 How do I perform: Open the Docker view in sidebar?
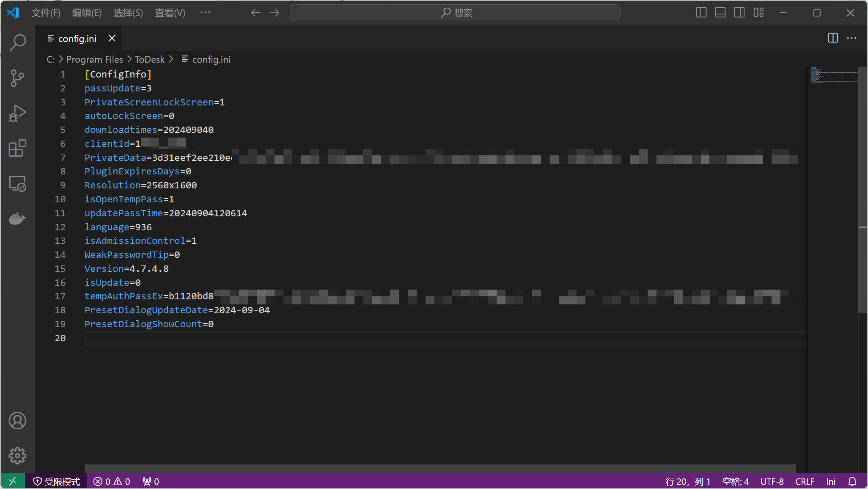coord(17,218)
